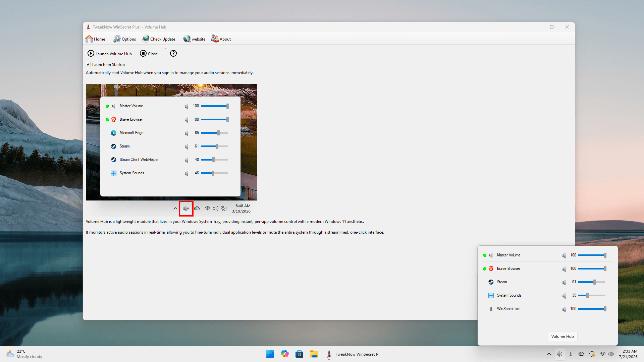This screenshot has height=362, width=644.
Task: Select the Brave Browser label in the popup
Action: 508,268
